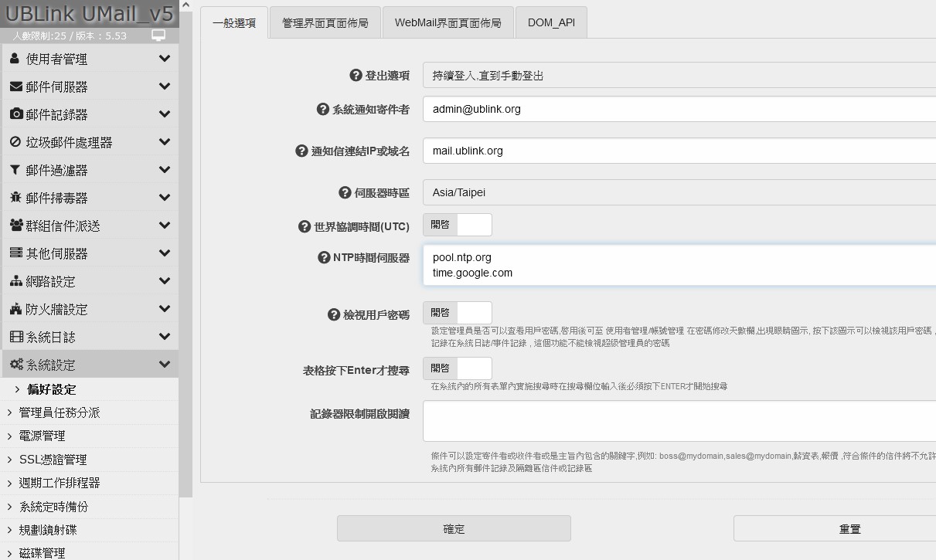Toggle the 世界協調時間(UTC) switch
The width and height of the screenshot is (936, 560).
457,225
